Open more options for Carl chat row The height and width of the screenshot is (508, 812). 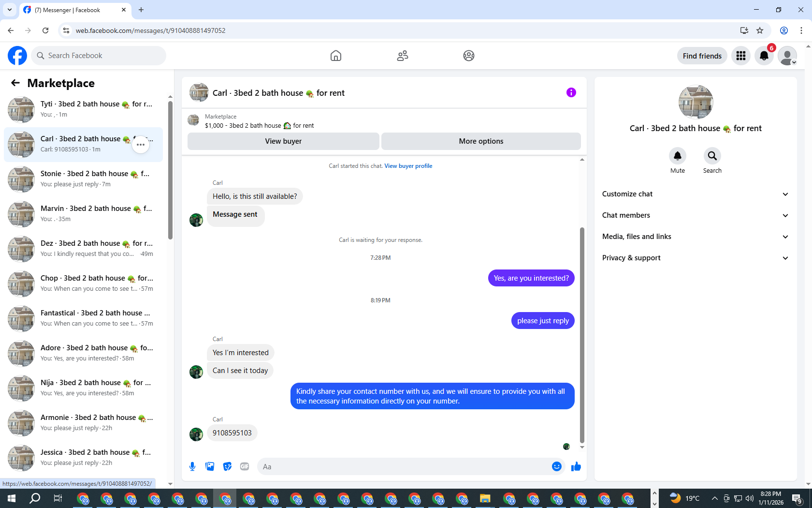pos(141,145)
